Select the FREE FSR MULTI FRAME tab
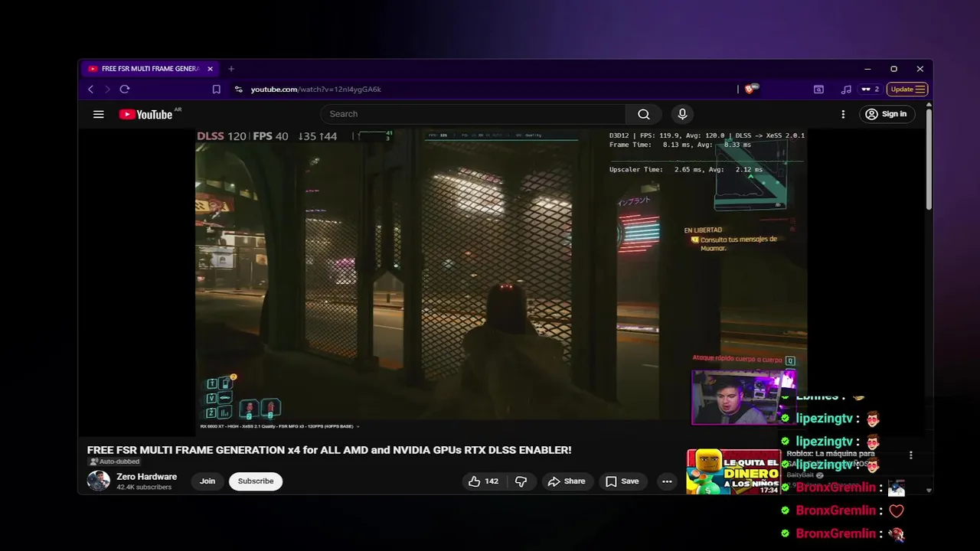This screenshot has height=551, width=980. [x=150, y=69]
